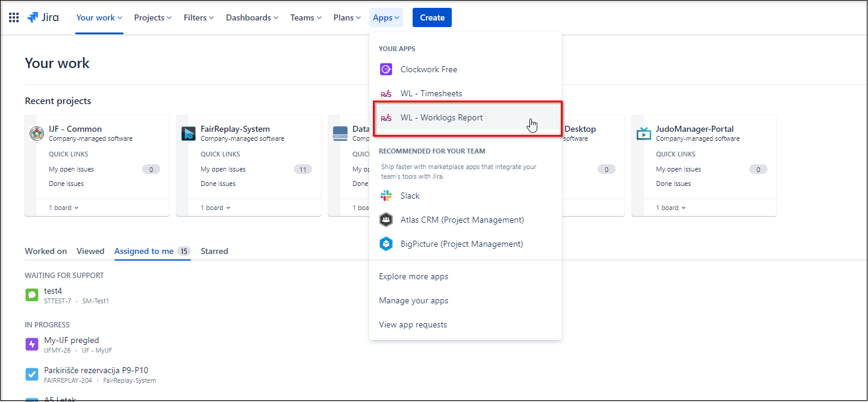Expand 1 board under IJF - Common
This screenshot has height=402, width=868.
coord(64,208)
